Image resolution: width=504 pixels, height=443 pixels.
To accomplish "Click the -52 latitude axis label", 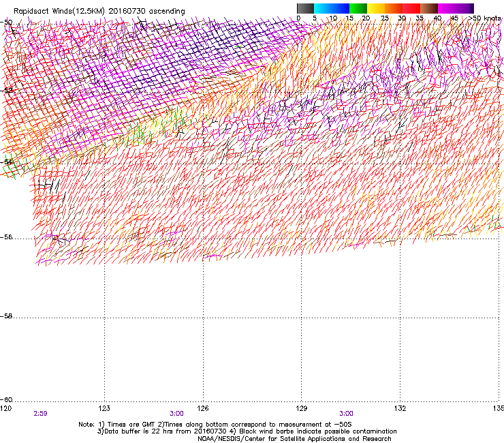I will tap(6, 90).
